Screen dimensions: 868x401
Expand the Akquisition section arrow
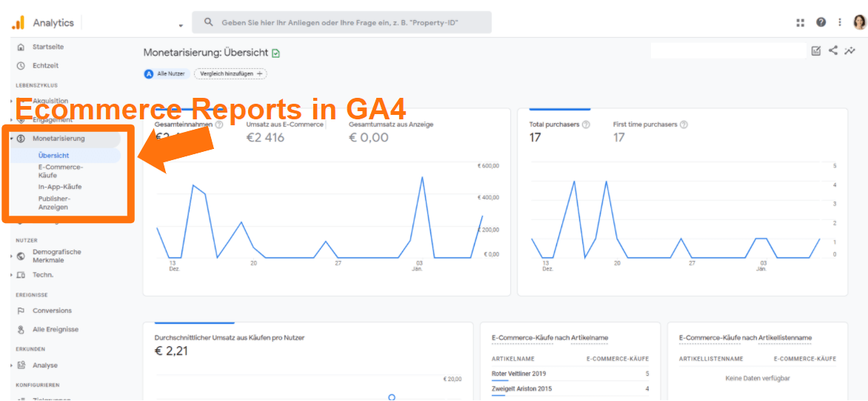(x=12, y=102)
